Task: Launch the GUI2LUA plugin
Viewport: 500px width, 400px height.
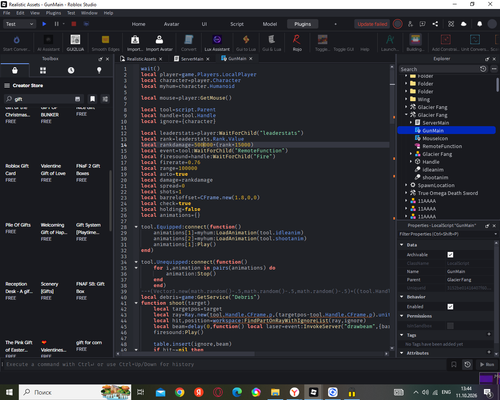Action: click(x=75, y=43)
